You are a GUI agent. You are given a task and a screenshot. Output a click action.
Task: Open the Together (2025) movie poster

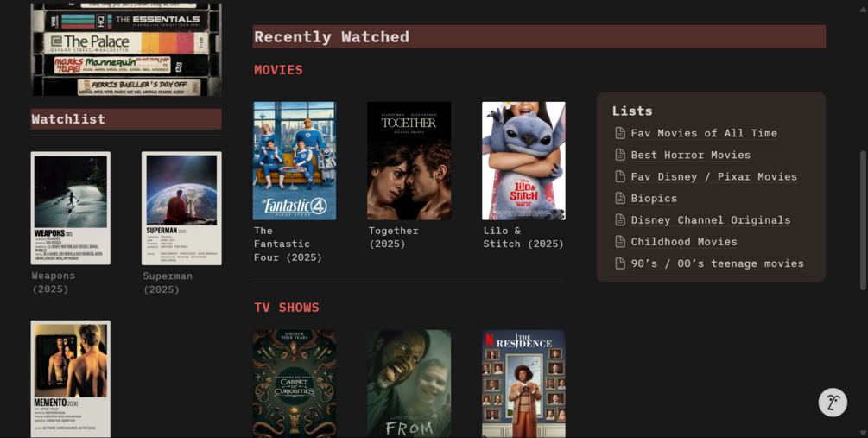tap(409, 161)
